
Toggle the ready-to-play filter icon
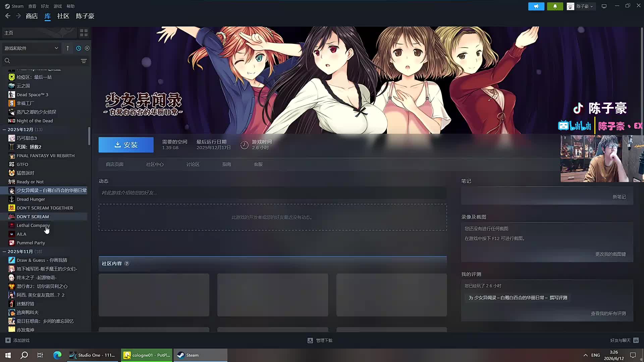(x=87, y=48)
